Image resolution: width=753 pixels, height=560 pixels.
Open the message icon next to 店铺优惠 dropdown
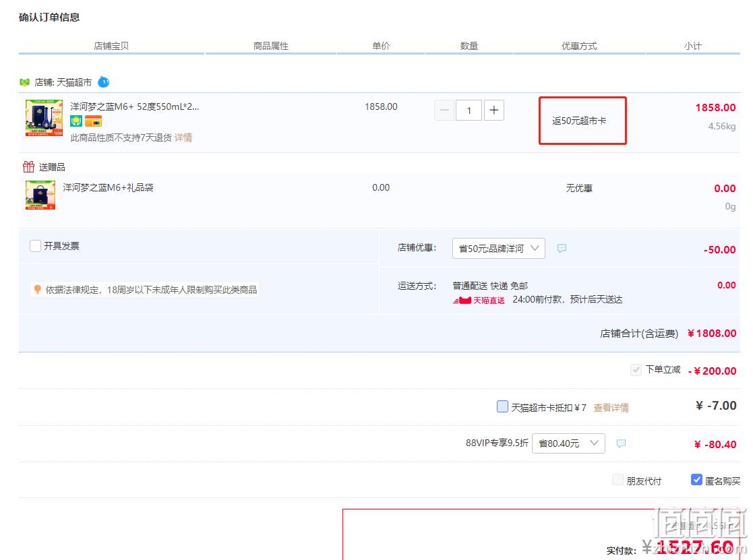(x=562, y=248)
